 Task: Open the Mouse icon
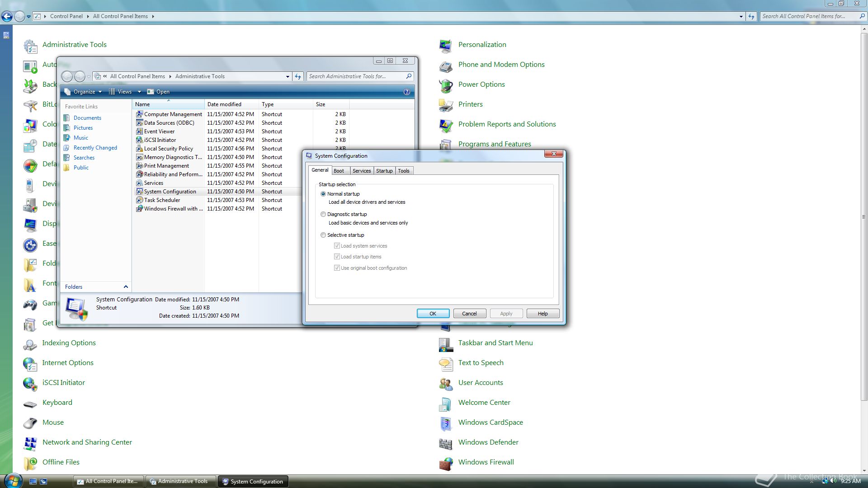[30, 423]
